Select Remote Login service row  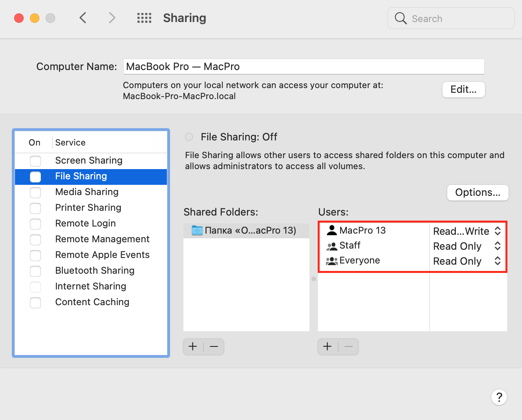pos(91,224)
